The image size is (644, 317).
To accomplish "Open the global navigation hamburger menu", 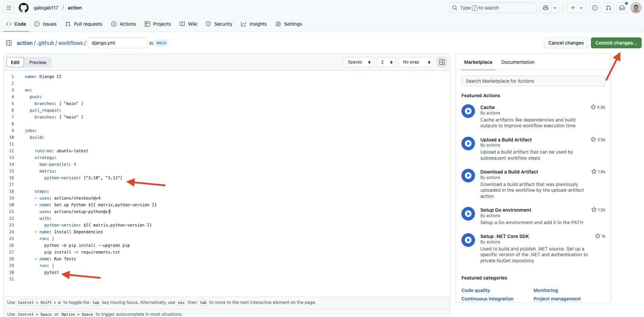I will tap(9, 7).
